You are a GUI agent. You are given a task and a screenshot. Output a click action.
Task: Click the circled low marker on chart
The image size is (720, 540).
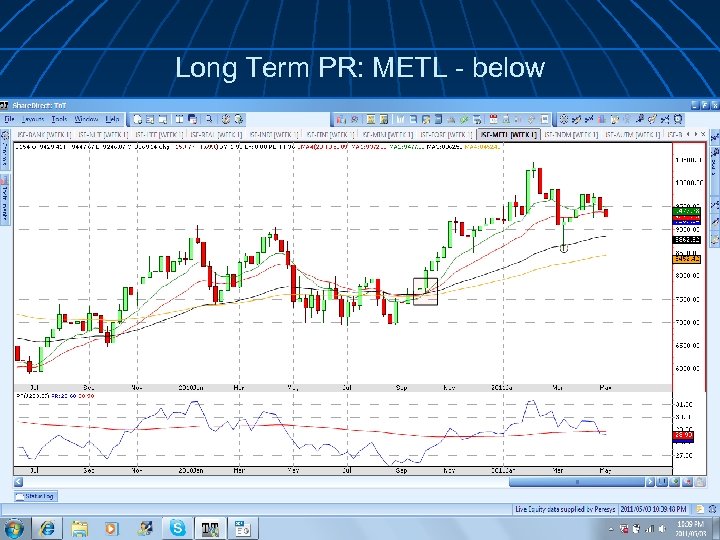[564, 248]
